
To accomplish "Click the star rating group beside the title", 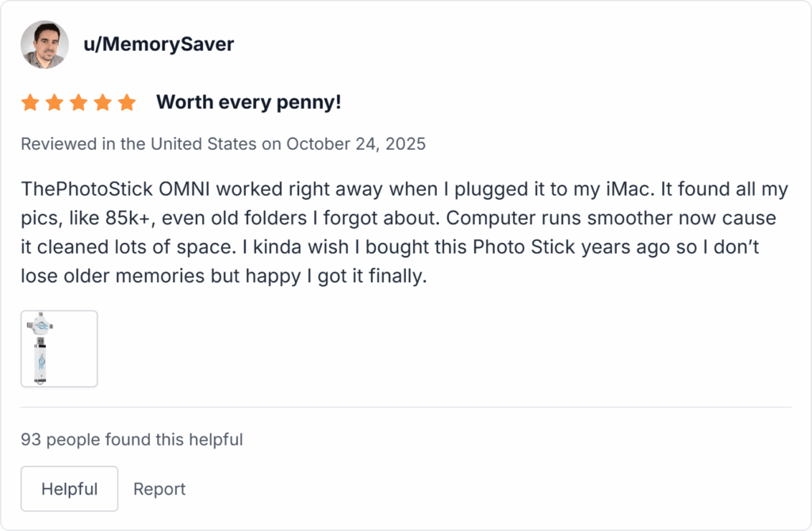I will [79, 101].
